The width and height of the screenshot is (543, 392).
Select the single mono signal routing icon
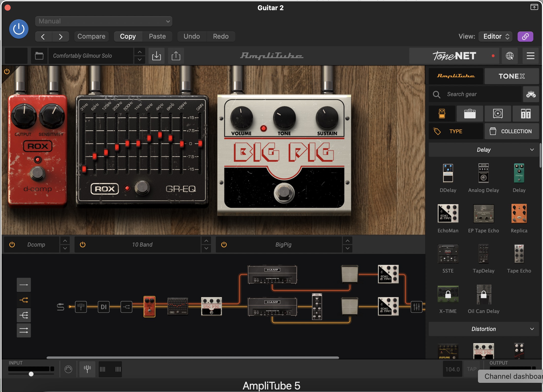click(24, 285)
